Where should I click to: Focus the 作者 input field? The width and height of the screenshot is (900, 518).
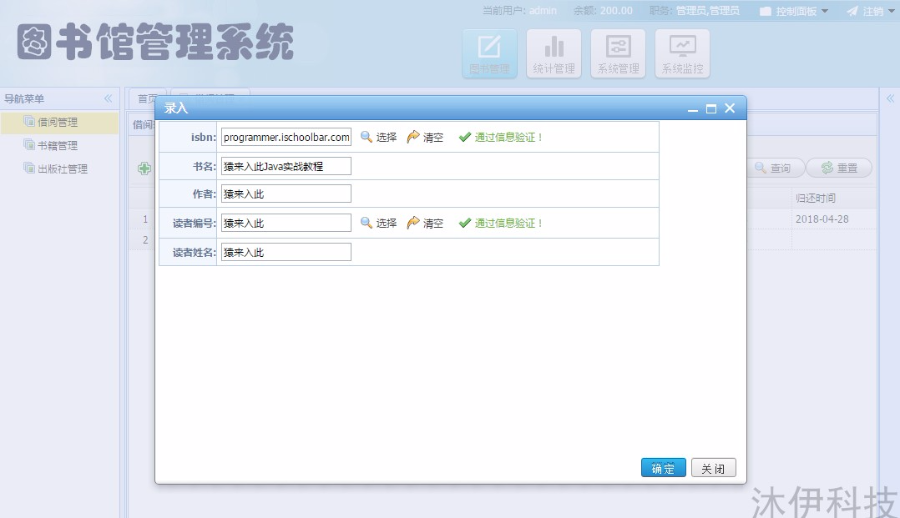(286, 194)
